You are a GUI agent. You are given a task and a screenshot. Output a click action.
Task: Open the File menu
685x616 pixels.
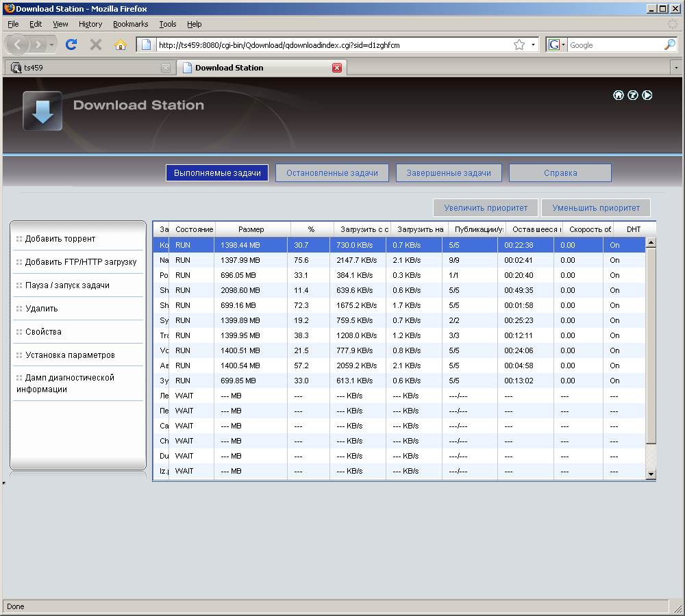[x=13, y=24]
